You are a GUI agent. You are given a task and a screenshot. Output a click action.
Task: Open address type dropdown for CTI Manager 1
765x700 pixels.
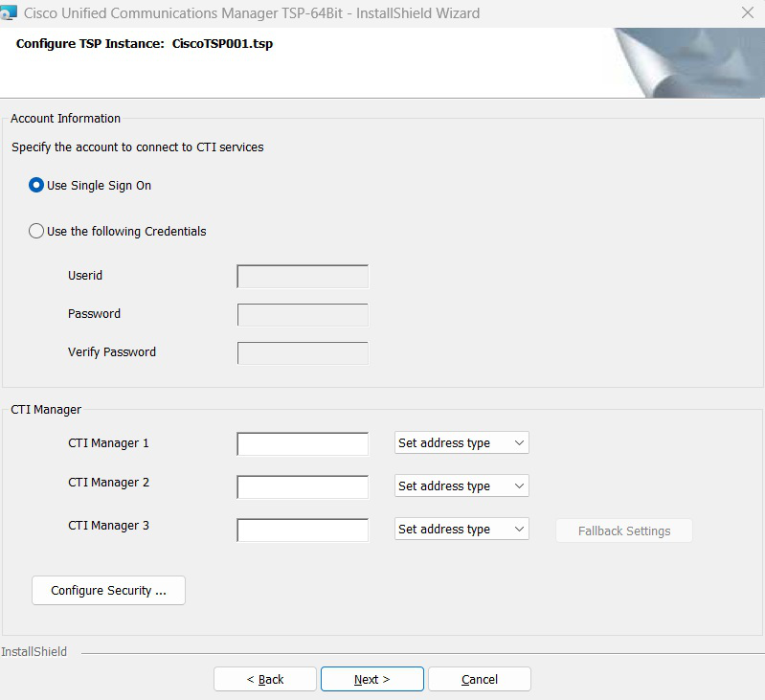tap(461, 443)
